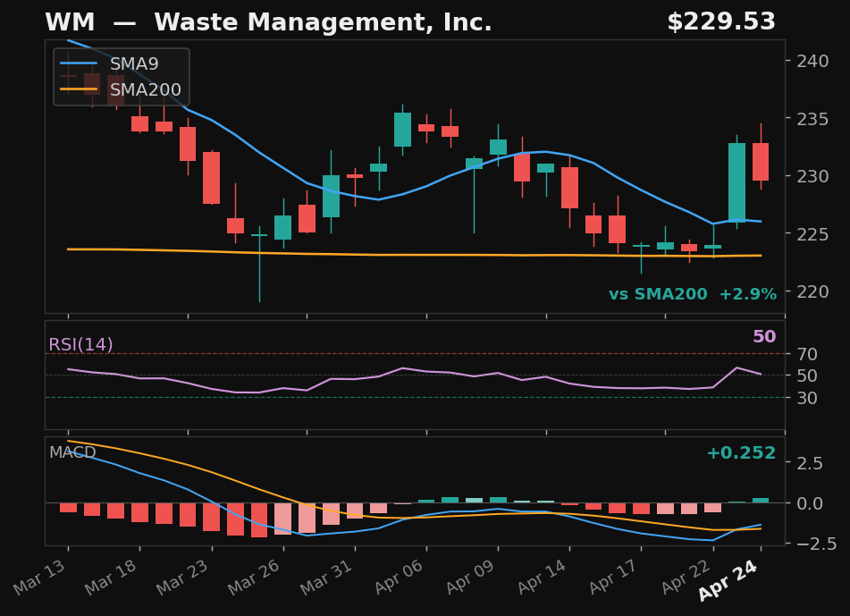
Task: Select the orange SMA200 legend swatch
Action: (79, 89)
